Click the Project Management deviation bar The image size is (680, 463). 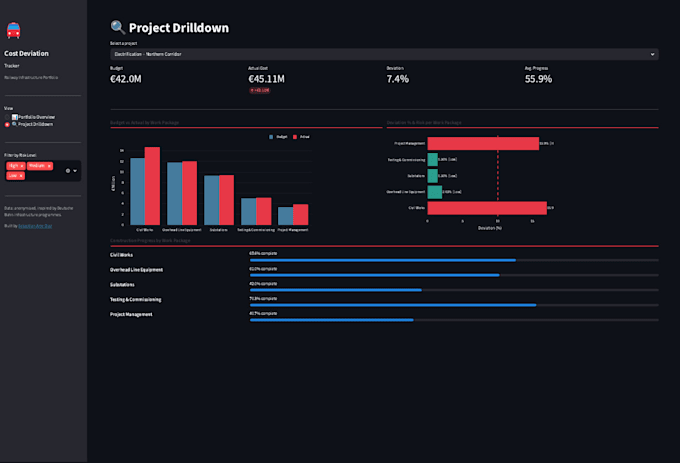coord(483,143)
